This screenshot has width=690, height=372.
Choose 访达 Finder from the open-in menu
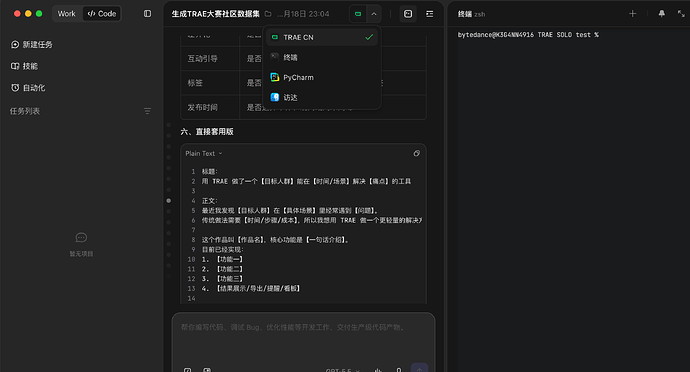click(x=323, y=97)
